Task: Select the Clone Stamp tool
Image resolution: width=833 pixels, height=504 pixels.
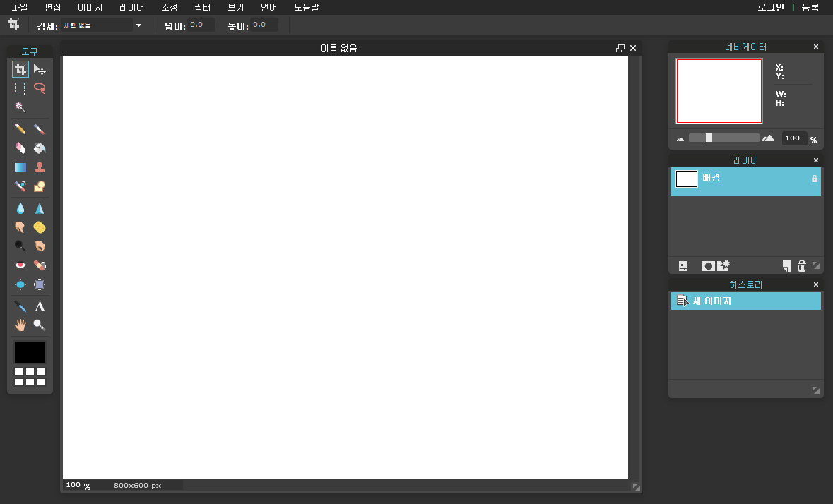Action: pos(40,167)
